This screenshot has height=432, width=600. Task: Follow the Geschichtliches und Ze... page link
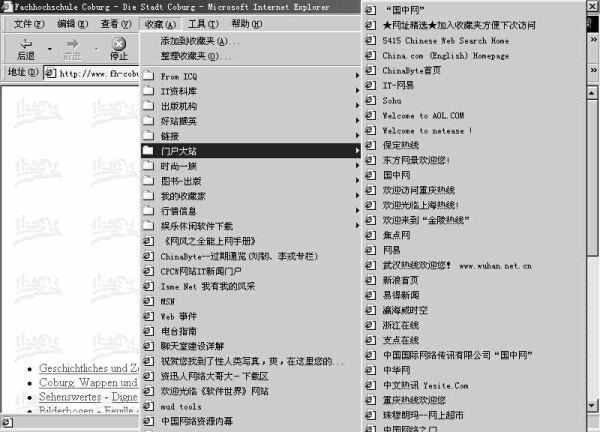[x=89, y=368]
